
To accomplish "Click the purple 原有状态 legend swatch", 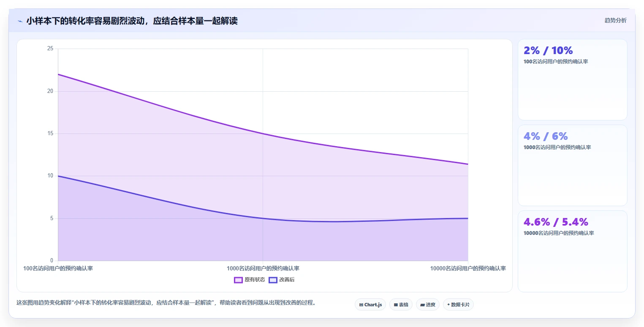I will [238, 280].
